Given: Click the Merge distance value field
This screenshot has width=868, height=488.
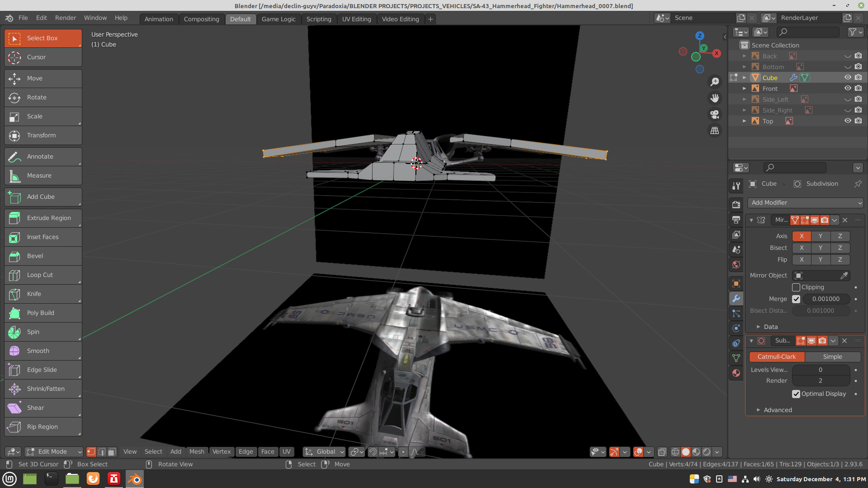Looking at the screenshot, I should click(826, 299).
